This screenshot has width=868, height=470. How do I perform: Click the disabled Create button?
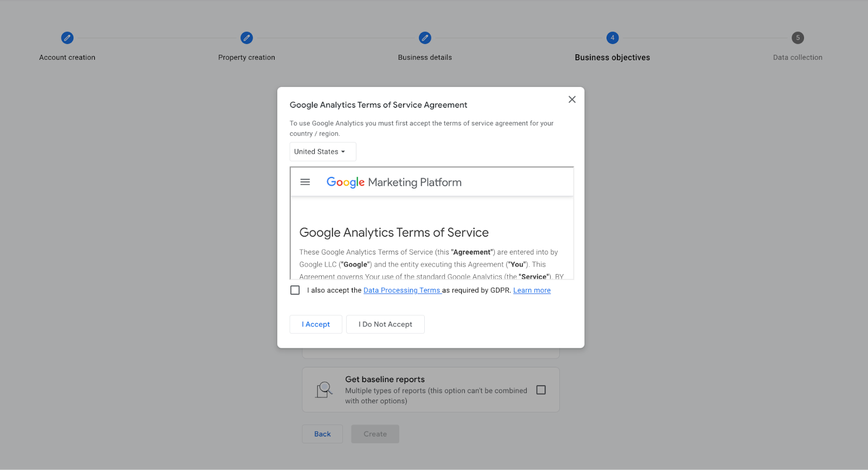pos(375,434)
